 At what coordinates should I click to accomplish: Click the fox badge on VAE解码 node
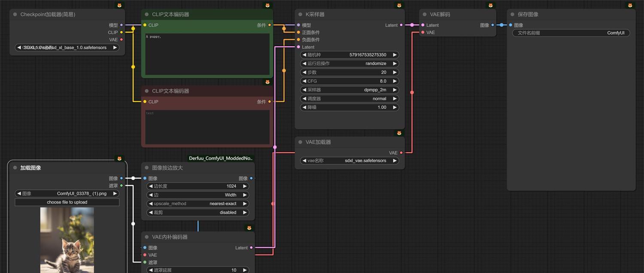tap(490, 5)
